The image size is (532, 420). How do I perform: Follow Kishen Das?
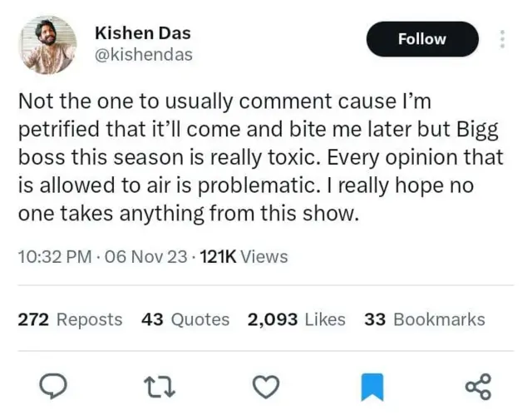tap(422, 39)
